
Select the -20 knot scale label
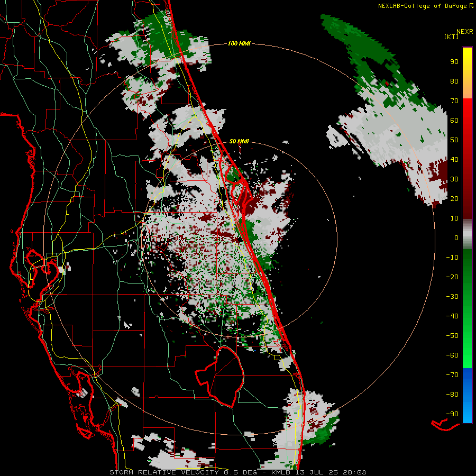click(x=452, y=277)
